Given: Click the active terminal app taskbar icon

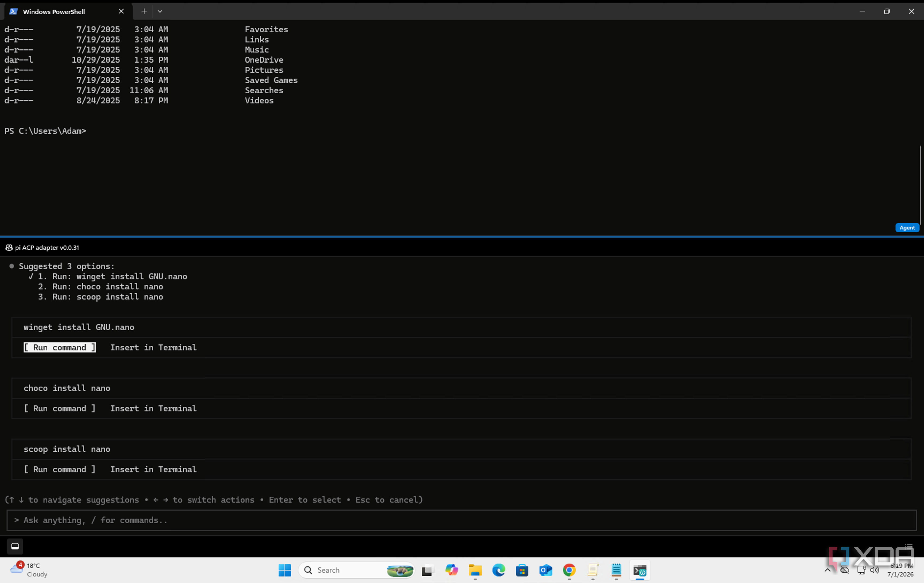Looking at the screenshot, I should (640, 571).
